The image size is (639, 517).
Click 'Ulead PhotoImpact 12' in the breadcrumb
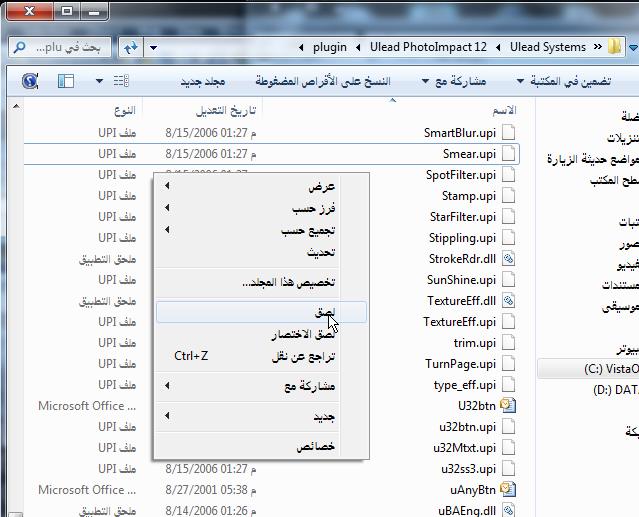pos(426,47)
